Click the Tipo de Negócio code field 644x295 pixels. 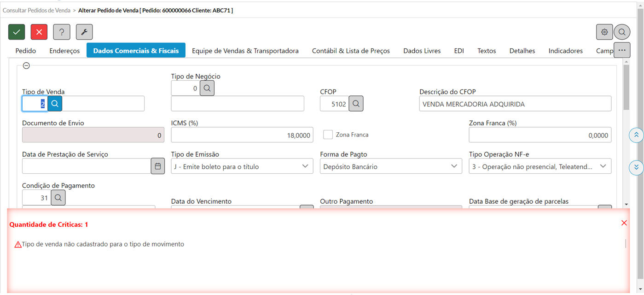point(186,88)
